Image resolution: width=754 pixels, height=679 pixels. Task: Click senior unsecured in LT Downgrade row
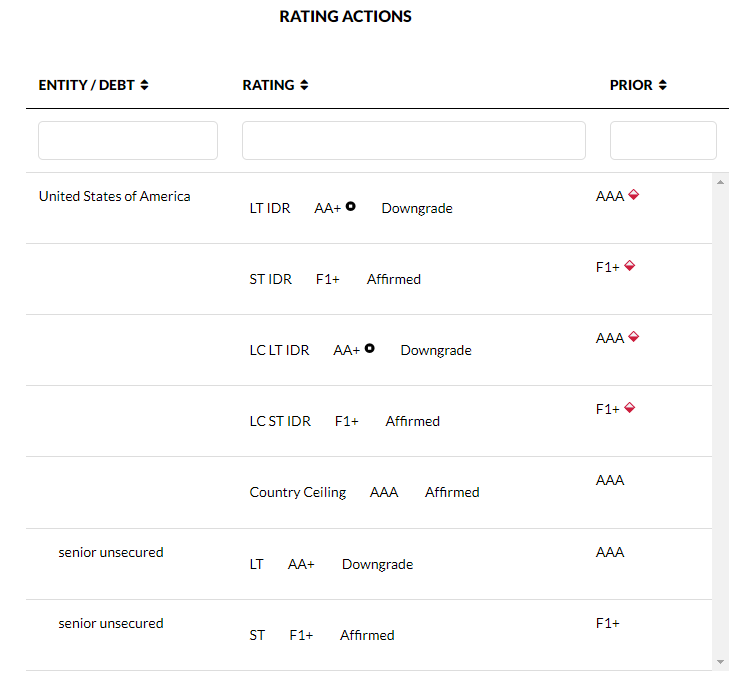click(111, 553)
